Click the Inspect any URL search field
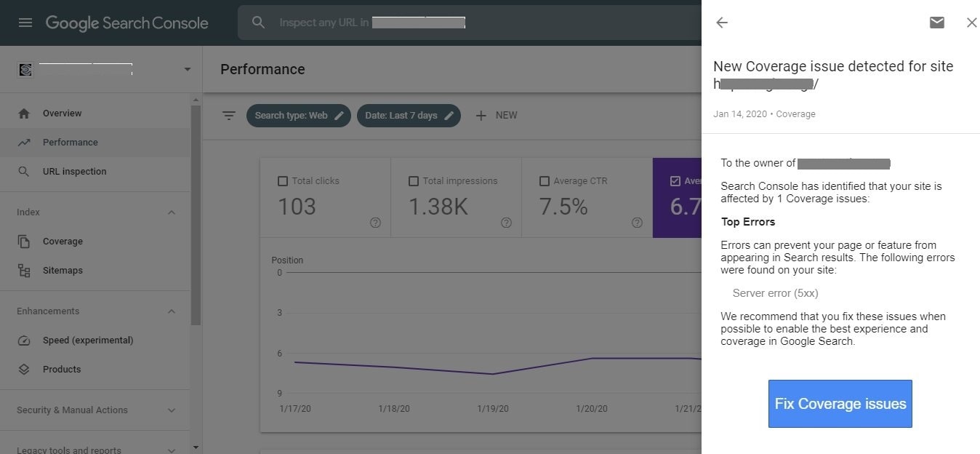 [x=465, y=23]
